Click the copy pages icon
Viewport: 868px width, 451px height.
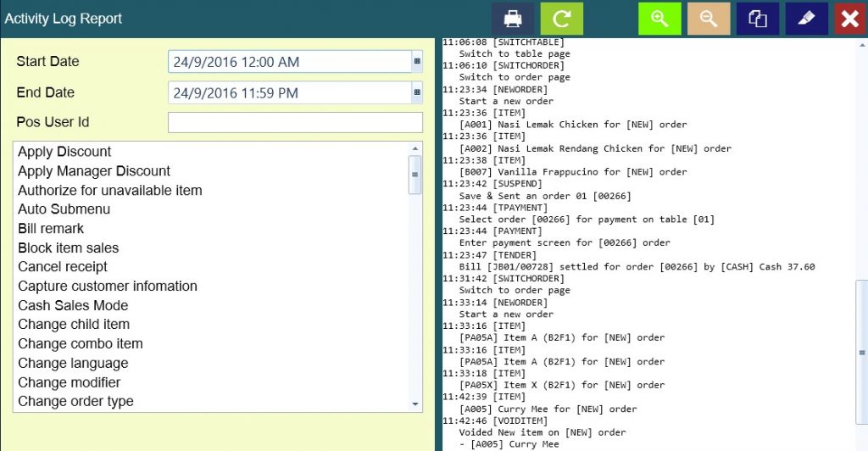pos(757,19)
